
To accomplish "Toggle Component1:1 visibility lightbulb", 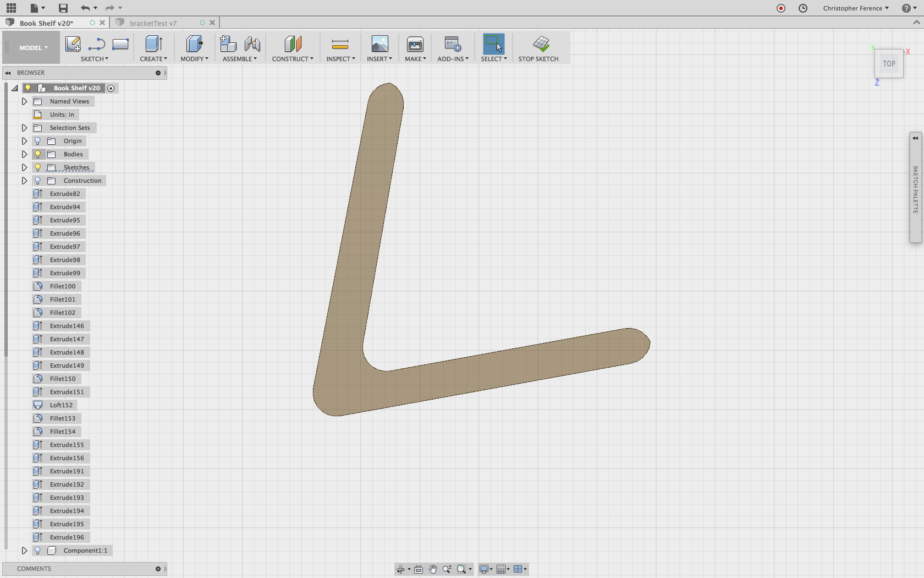I will click(x=37, y=550).
